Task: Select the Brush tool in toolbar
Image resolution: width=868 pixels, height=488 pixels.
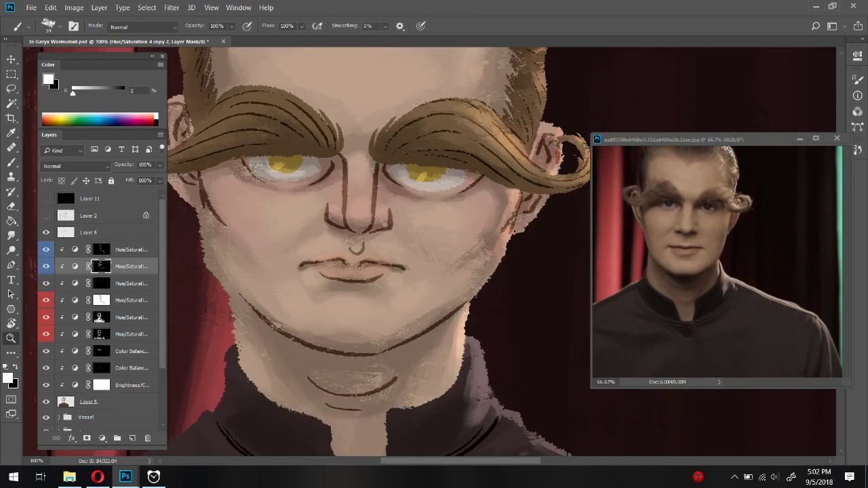Action: click(12, 163)
